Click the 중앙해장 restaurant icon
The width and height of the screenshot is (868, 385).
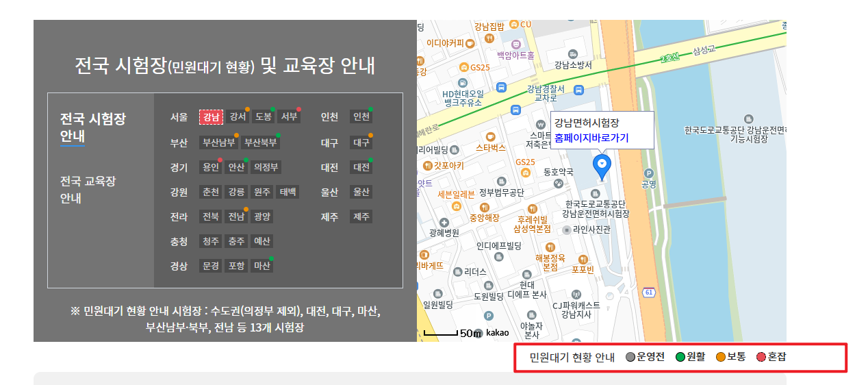pos(485,207)
